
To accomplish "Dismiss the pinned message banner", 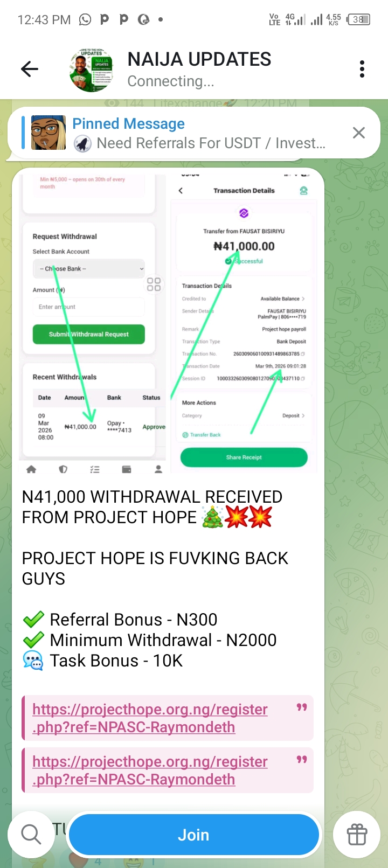I will coord(358,133).
